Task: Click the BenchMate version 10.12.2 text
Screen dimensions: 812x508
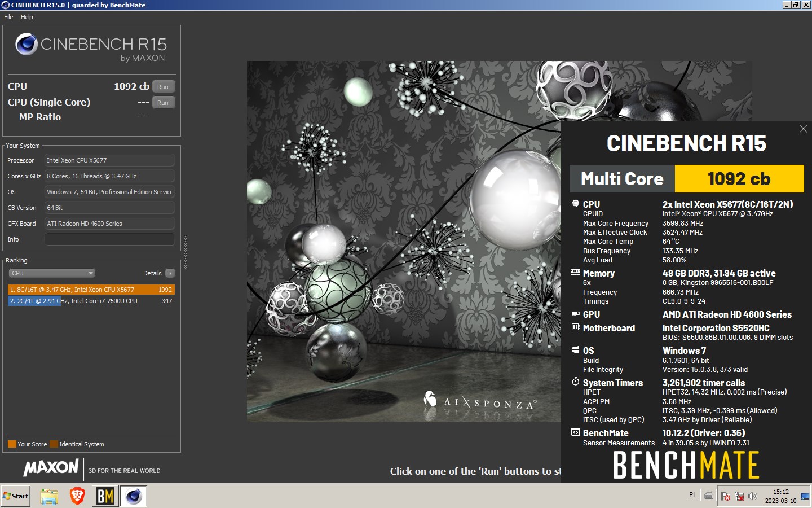Action: [703, 433]
